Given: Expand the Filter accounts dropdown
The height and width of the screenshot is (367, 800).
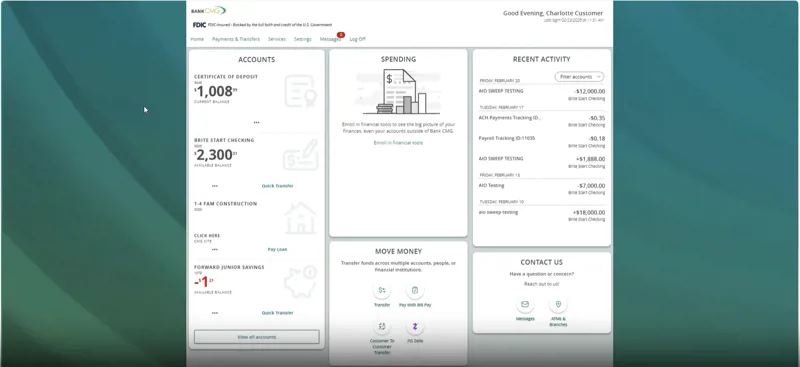Looking at the screenshot, I should coord(579,77).
